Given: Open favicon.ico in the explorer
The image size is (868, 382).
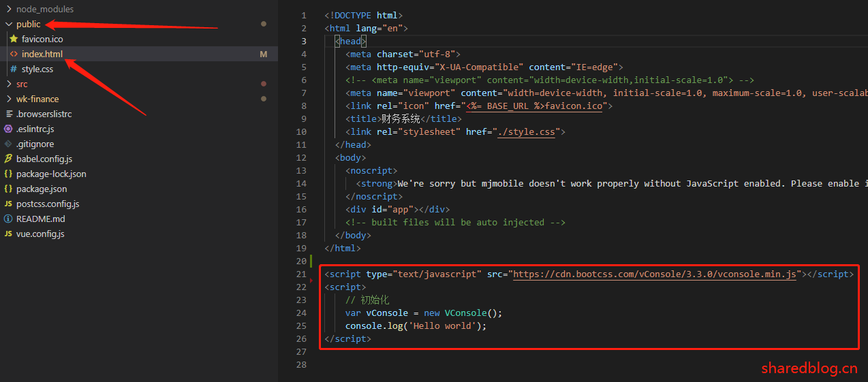Looking at the screenshot, I should (x=42, y=39).
